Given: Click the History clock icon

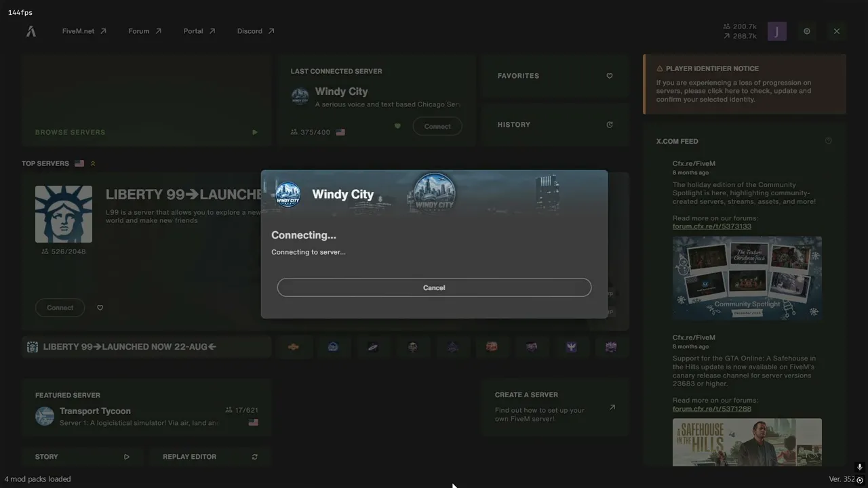Looking at the screenshot, I should [610, 125].
